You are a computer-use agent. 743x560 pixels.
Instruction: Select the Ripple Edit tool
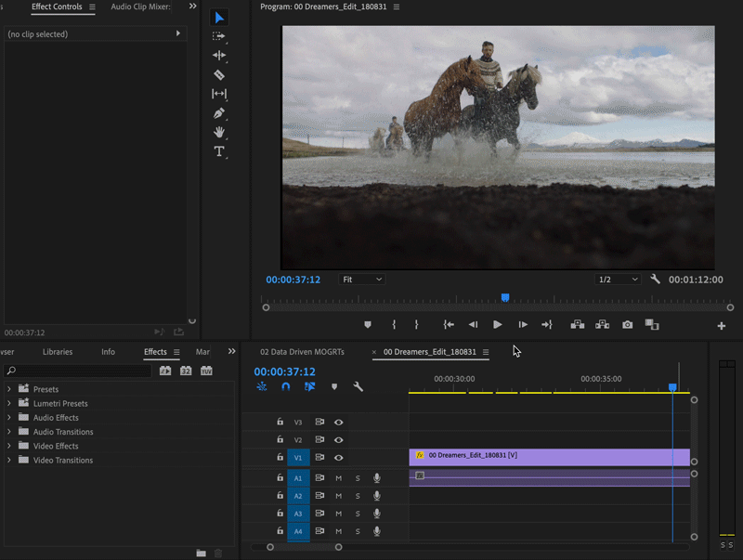[x=219, y=56]
